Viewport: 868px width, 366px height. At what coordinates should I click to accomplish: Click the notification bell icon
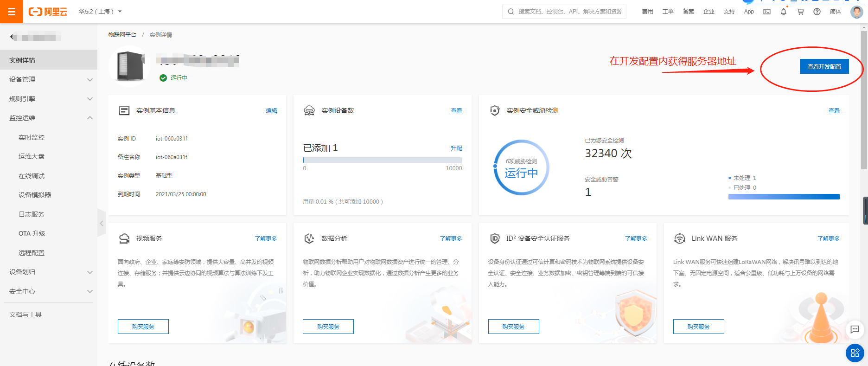(x=783, y=12)
